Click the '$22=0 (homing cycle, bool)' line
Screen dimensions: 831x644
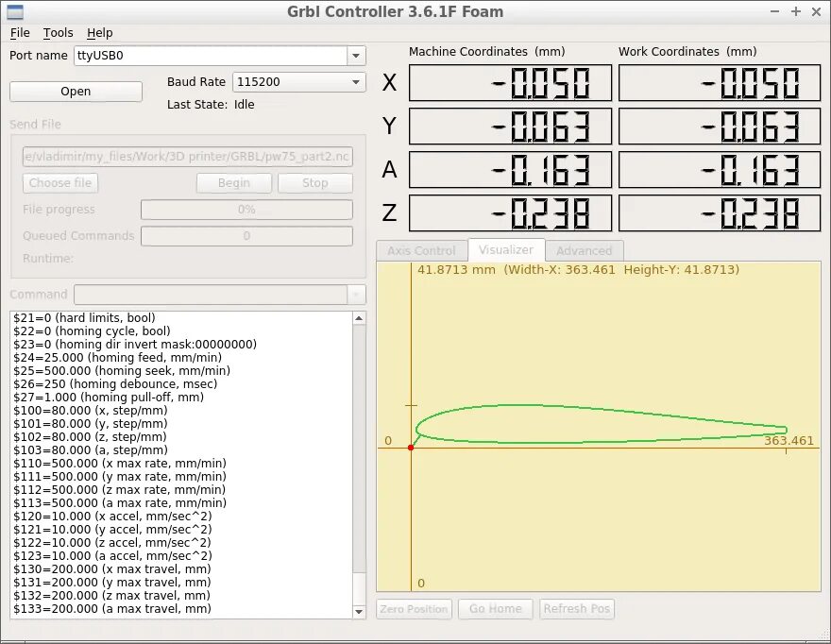point(92,331)
